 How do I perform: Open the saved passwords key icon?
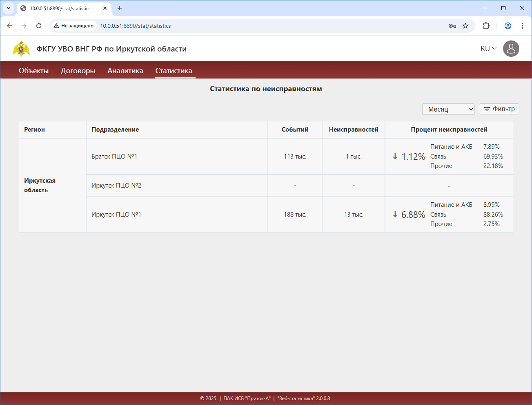452,26
